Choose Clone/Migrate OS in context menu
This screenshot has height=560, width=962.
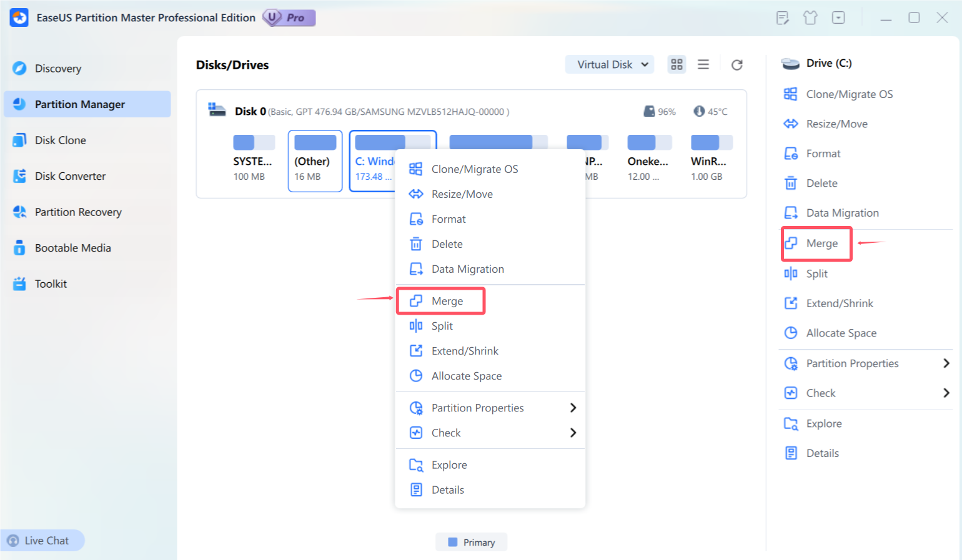click(x=490, y=169)
